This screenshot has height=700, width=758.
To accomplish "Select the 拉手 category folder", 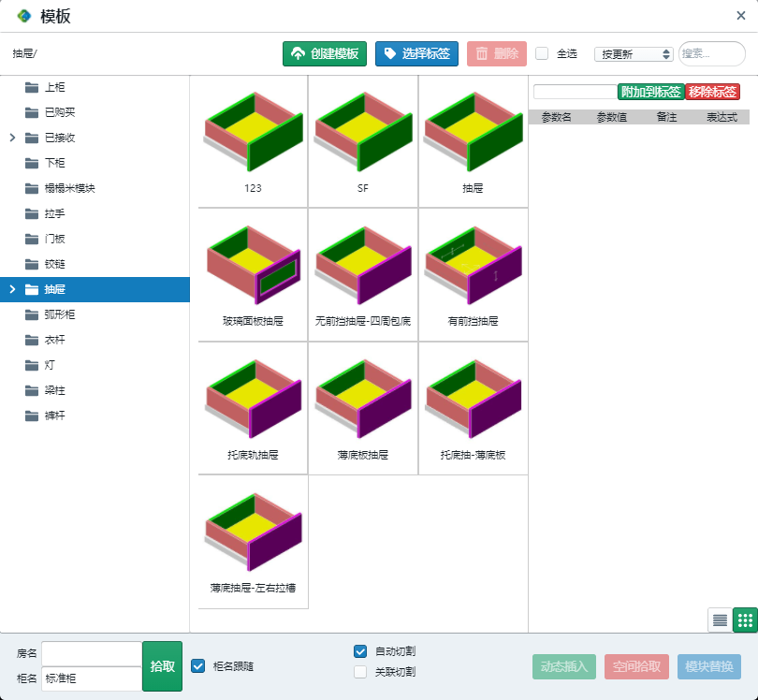I will pyautogui.click(x=54, y=213).
